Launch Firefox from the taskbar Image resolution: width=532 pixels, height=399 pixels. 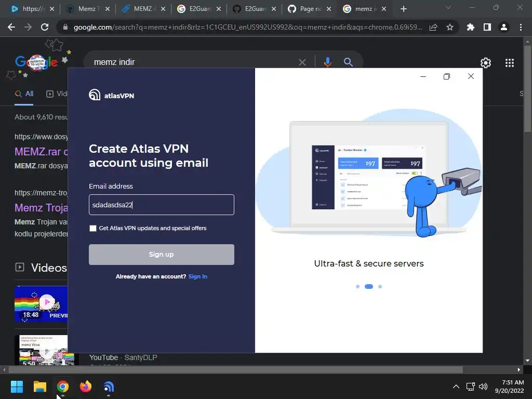[x=86, y=387]
